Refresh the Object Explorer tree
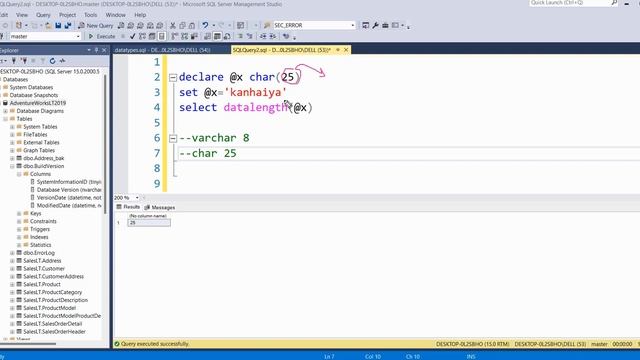640x360 pixels. pos(52,61)
